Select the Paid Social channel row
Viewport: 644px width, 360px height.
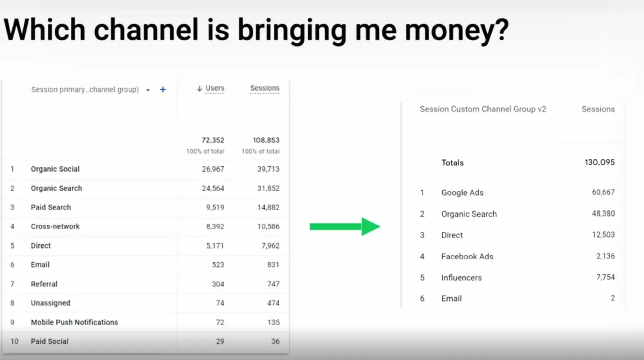click(x=50, y=341)
